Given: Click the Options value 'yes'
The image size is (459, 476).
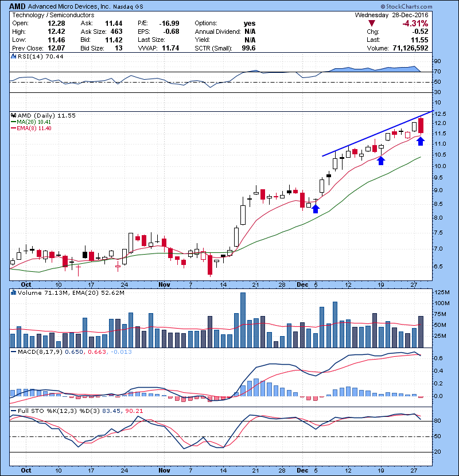Looking at the screenshot, I should [250, 24].
